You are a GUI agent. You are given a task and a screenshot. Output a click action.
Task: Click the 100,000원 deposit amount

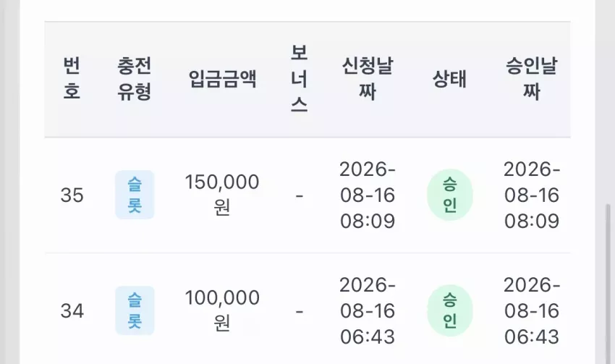pos(222,310)
